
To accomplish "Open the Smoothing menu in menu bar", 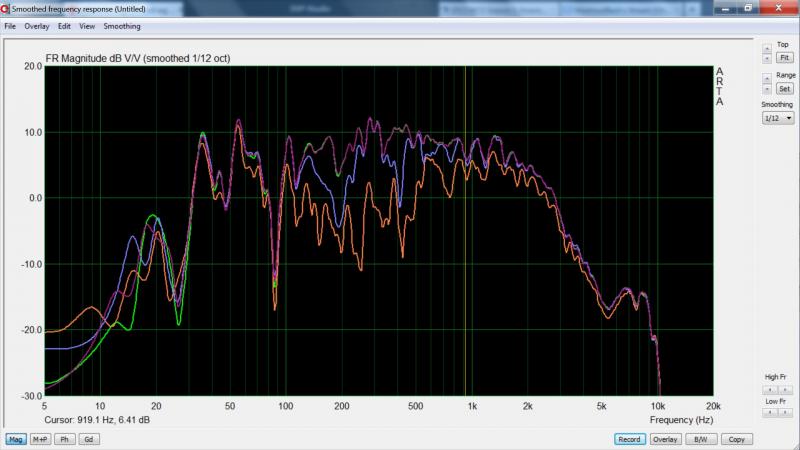I will point(122,26).
